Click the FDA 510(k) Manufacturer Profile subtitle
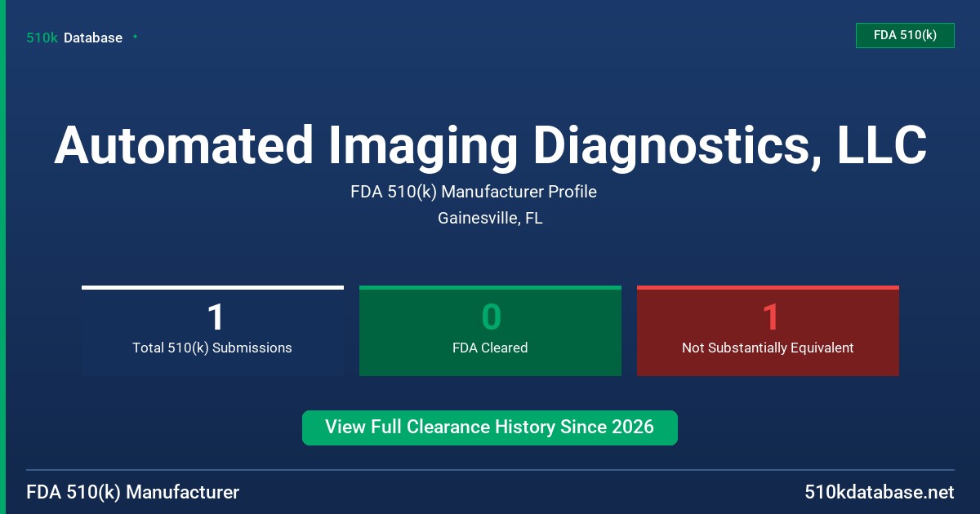This screenshot has height=514, width=980. point(474,193)
